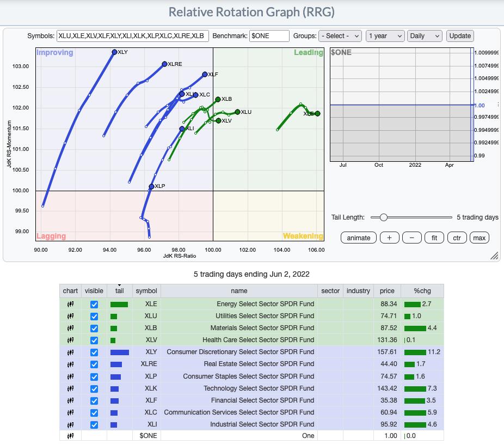Sort table by chart column header

click(x=70, y=291)
